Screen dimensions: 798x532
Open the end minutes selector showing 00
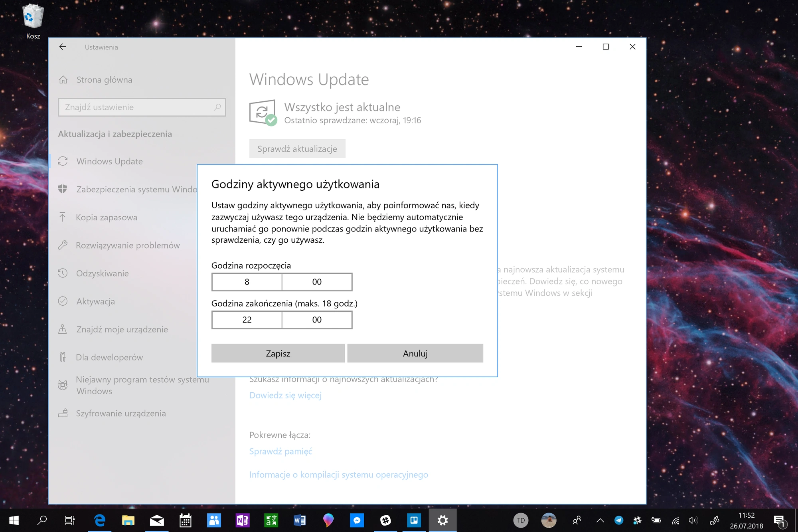click(x=317, y=320)
